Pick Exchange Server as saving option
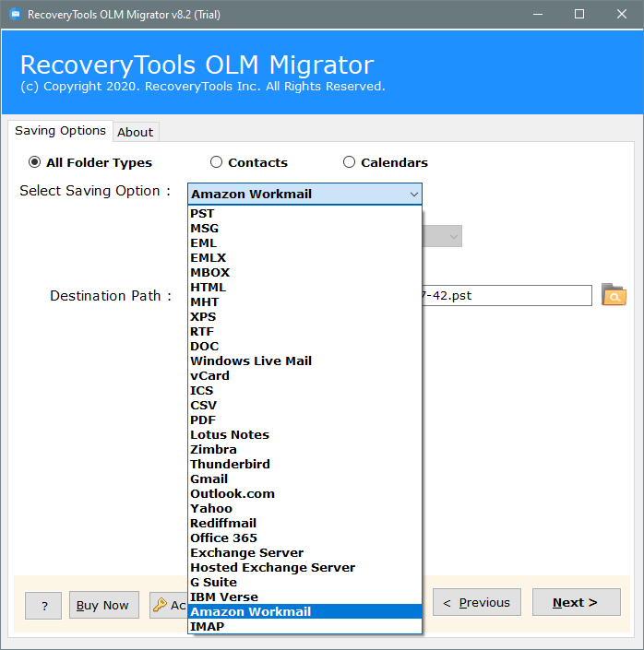Viewport: 644px width, 650px height. click(305, 553)
